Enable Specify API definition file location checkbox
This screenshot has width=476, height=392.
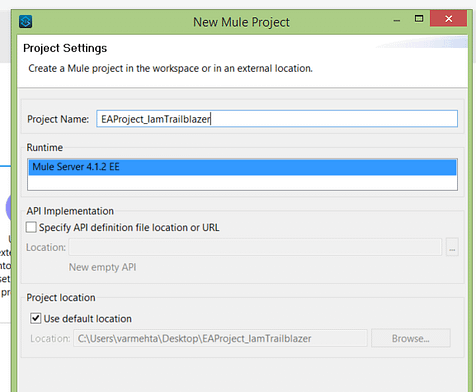point(31,227)
